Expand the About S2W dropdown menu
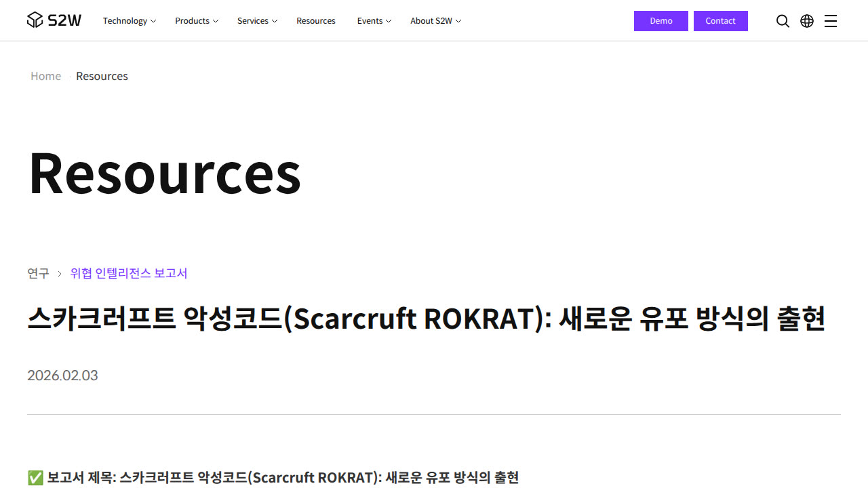This screenshot has width=868, height=488. [435, 21]
